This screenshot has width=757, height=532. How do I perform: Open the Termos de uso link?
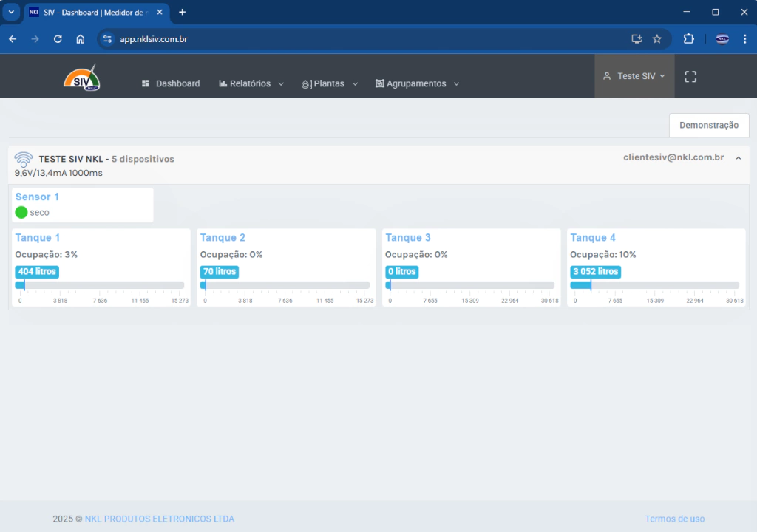[674, 519]
